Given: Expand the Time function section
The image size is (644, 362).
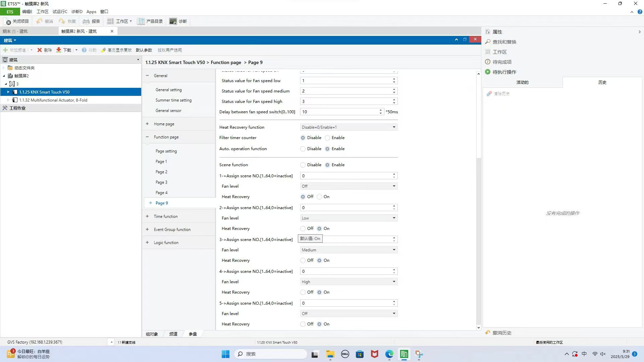Looking at the screenshot, I should [x=147, y=217].
